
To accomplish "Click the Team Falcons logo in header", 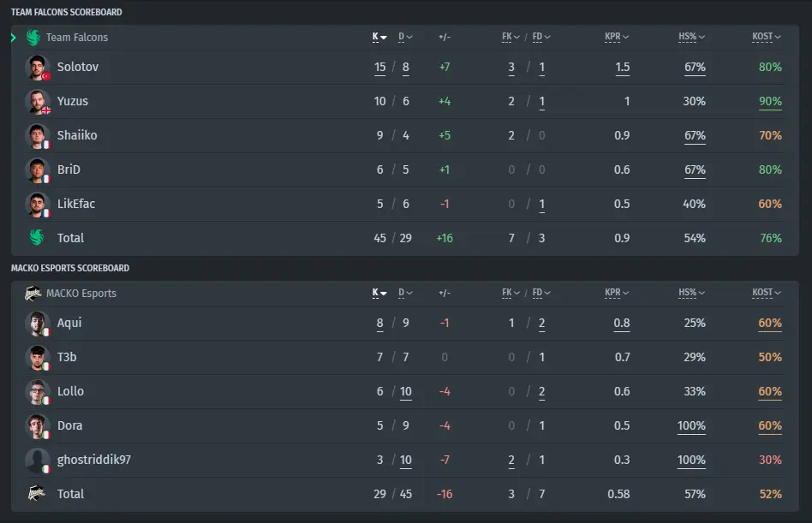I will pos(33,38).
